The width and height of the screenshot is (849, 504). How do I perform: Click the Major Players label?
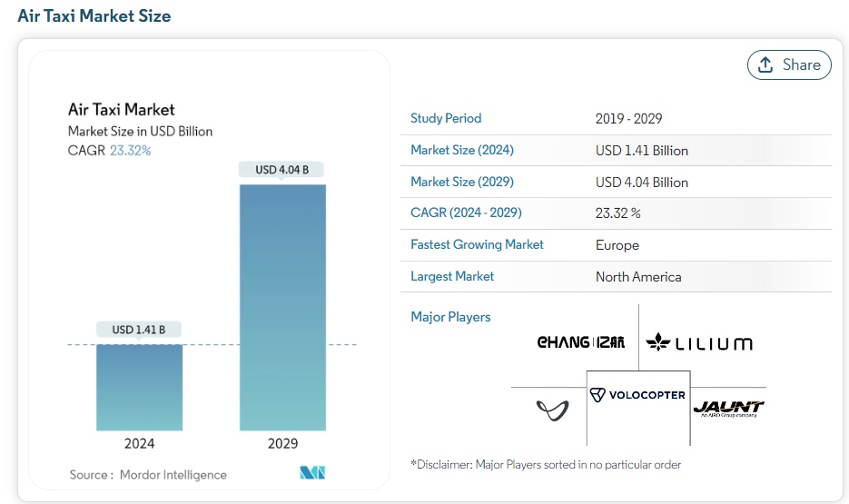[x=450, y=317]
